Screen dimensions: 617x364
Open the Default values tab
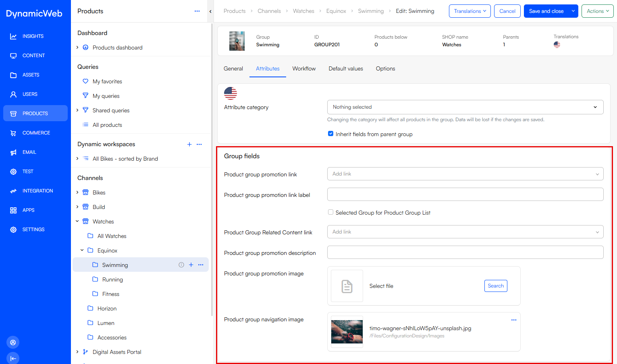tap(345, 68)
